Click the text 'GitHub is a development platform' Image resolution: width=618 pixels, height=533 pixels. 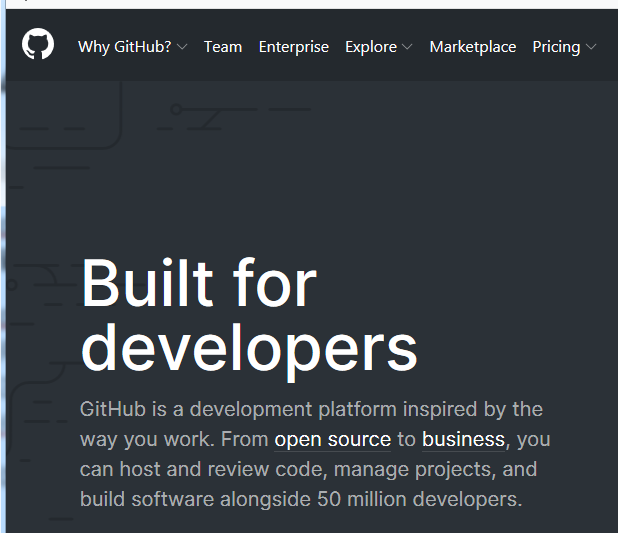(238, 409)
